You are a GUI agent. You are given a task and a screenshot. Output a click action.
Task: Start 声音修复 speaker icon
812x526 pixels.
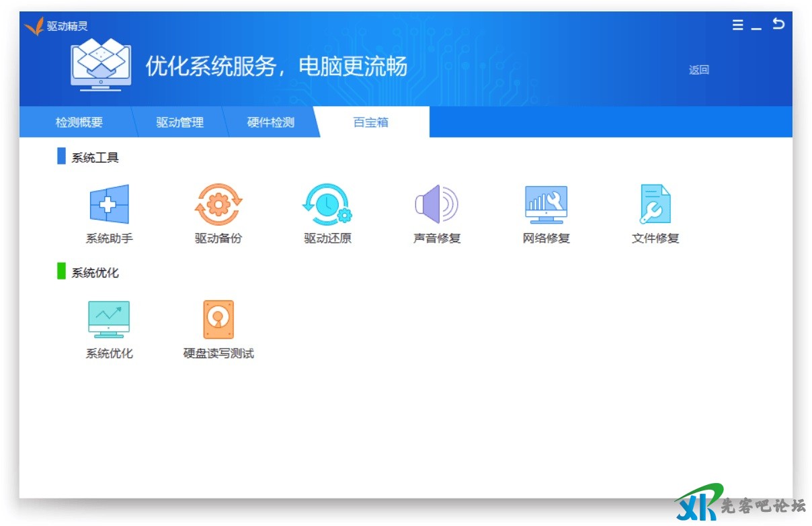[436, 205]
